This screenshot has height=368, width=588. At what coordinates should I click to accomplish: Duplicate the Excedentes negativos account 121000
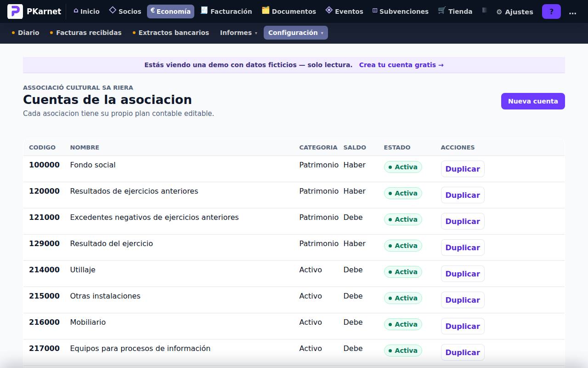463,221
